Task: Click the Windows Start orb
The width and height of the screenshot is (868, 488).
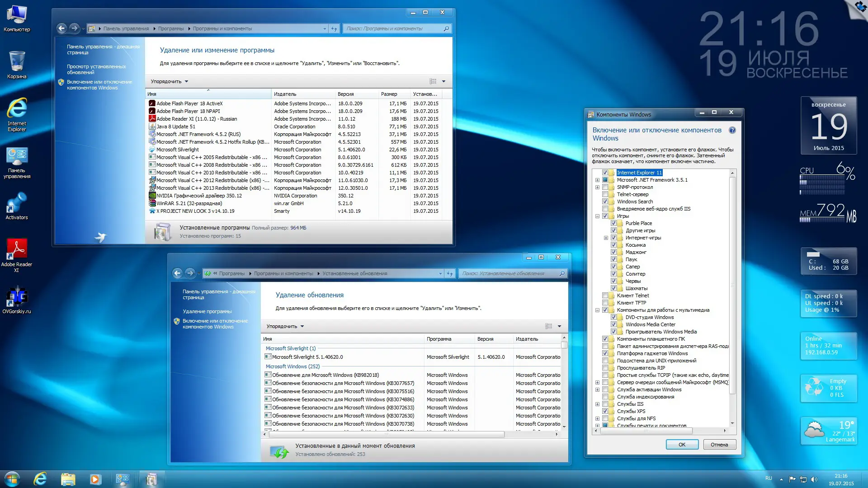Action: pos(12,479)
